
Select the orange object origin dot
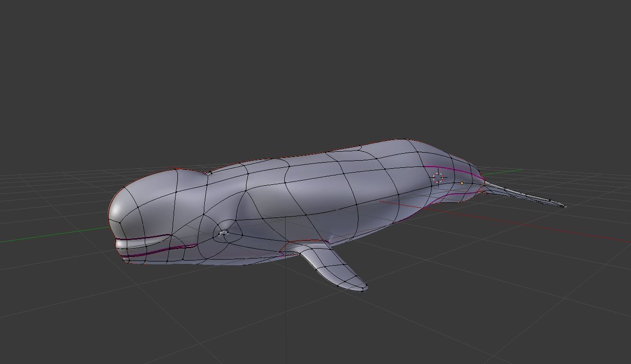click(462, 183)
